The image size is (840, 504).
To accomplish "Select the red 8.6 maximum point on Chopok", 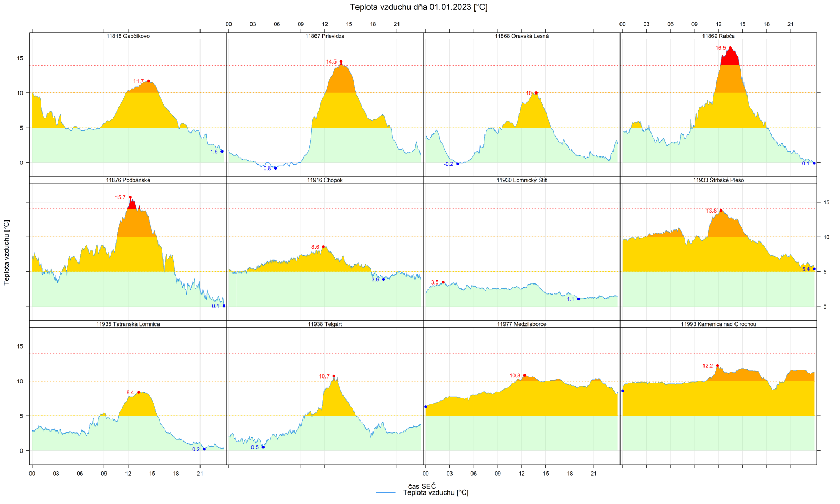I will (x=323, y=247).
